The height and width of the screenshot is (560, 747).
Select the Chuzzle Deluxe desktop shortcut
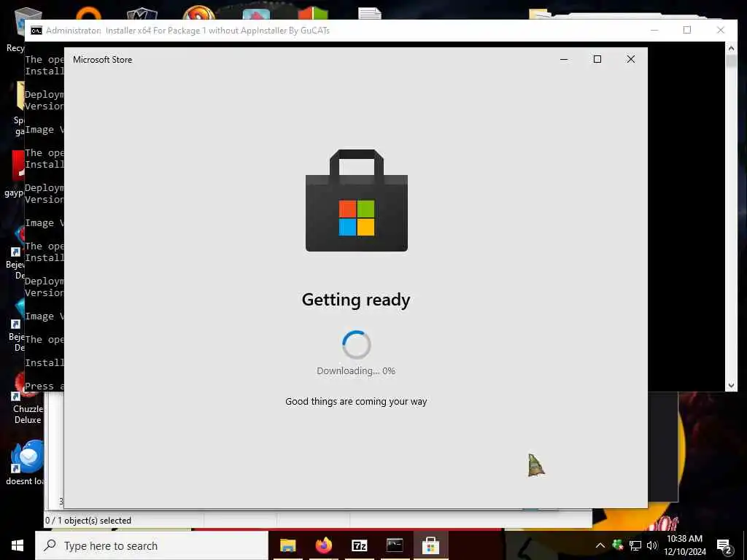(28, 397)
